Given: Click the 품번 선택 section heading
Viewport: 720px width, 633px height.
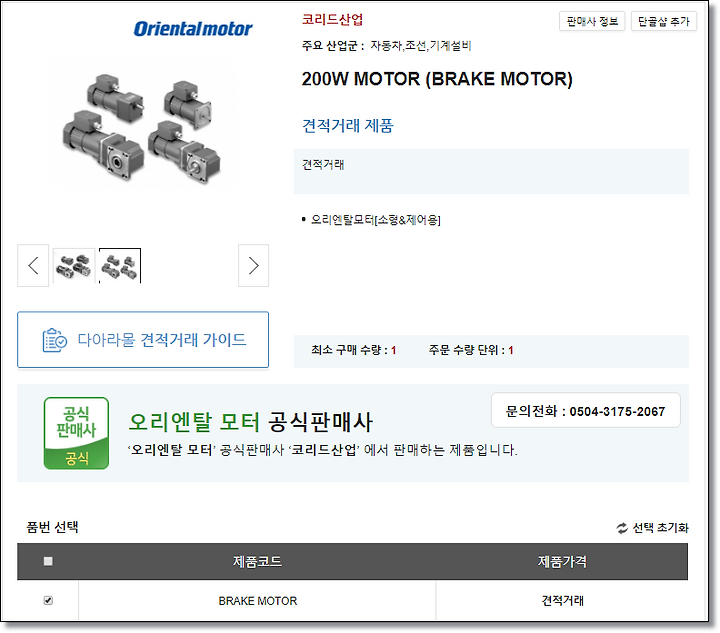Looking at the screenshot, I should tap(52, 527).
